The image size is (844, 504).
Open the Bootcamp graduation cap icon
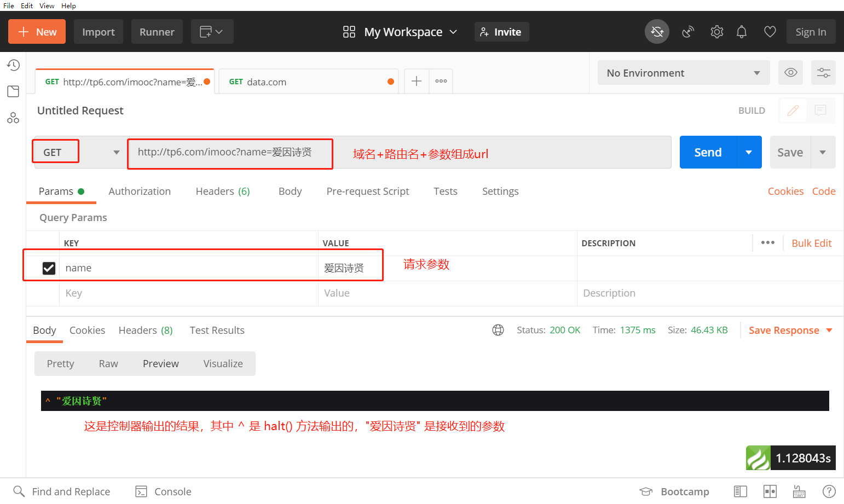(646, 491)
